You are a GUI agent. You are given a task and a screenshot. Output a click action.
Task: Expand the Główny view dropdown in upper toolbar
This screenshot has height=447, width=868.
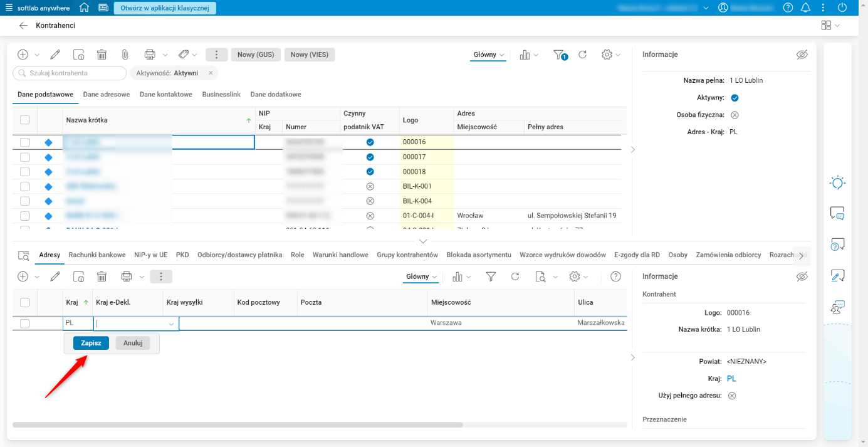[x=489, y=55]
